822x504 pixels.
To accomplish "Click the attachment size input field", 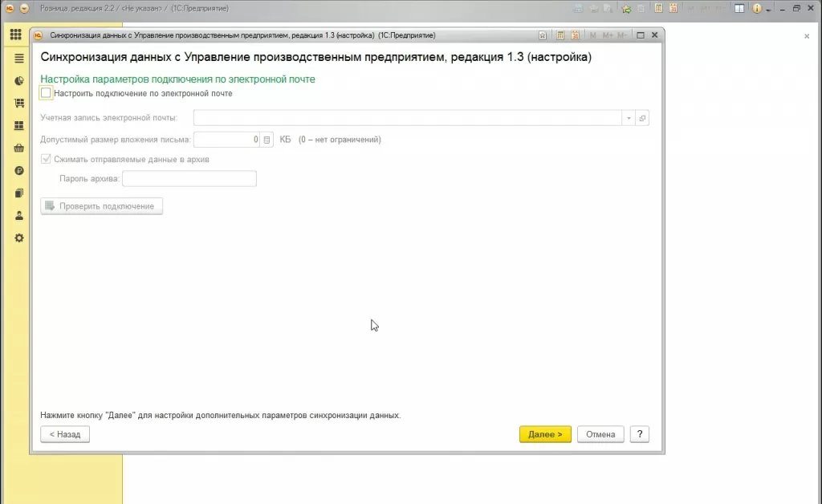I will 226,140.
